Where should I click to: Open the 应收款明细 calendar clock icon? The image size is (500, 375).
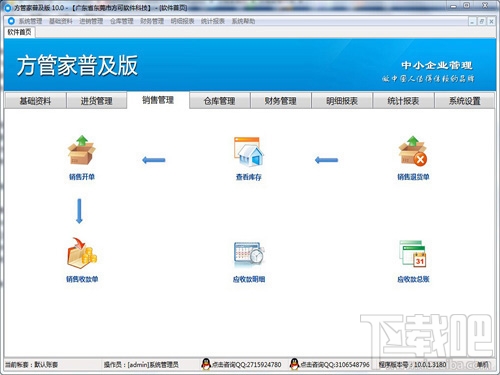click(x=249, y=254)
